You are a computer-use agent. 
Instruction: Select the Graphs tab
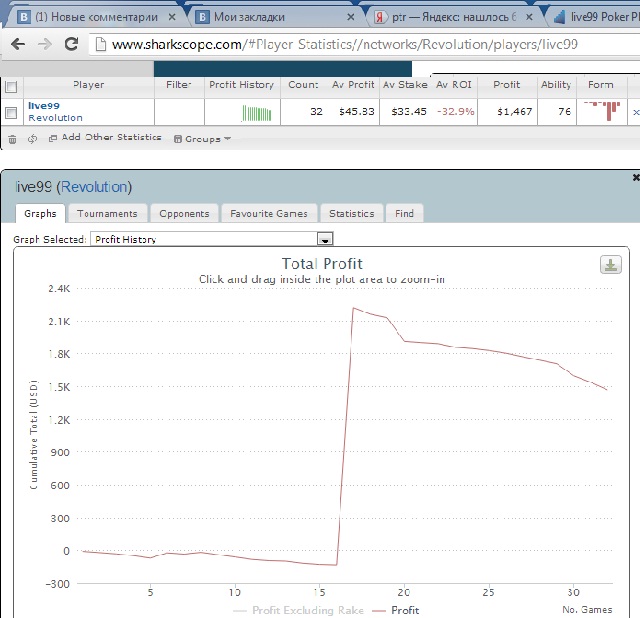pos(40,213)
